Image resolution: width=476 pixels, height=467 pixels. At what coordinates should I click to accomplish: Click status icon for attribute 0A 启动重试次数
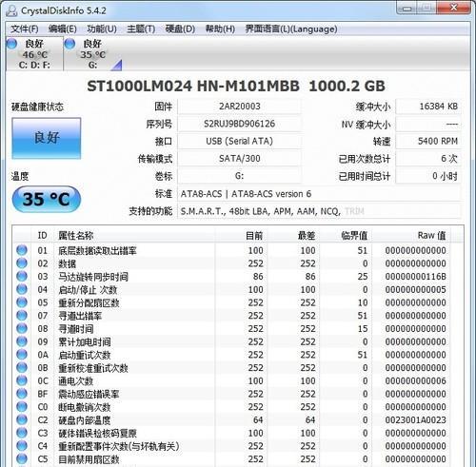[22, 355]
